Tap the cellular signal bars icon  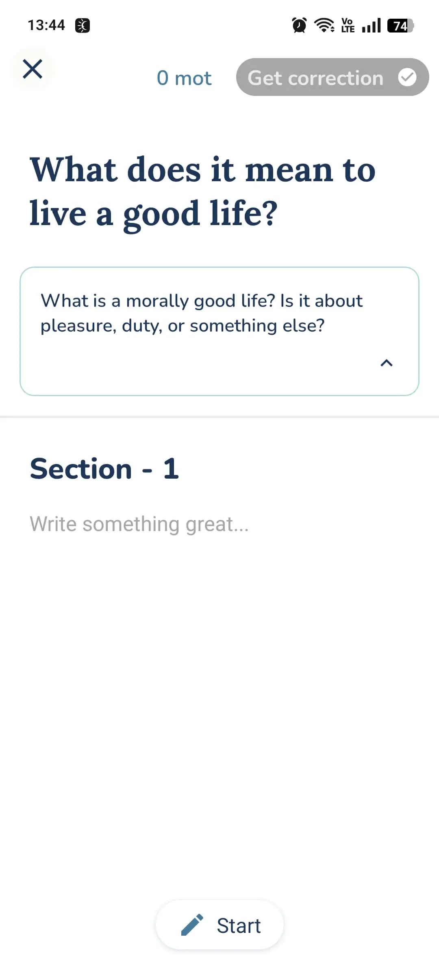point(371,25)
